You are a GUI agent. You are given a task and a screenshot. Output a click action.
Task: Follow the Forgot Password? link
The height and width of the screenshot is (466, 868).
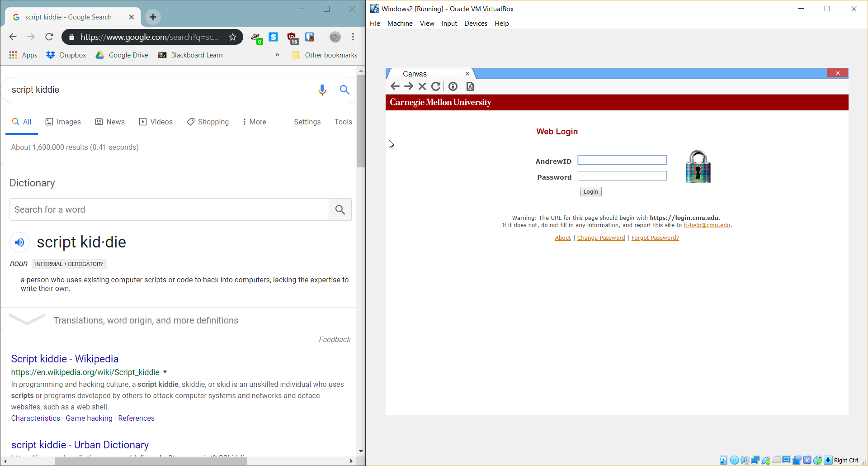coord(655,238)
